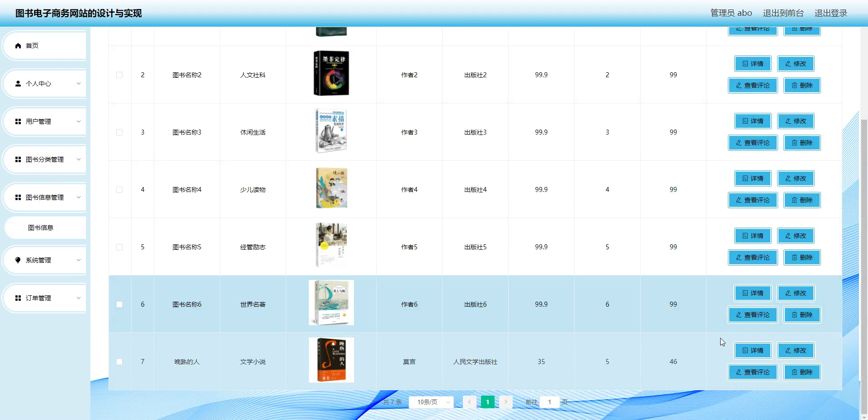The image size is (868, 420).
Task: Click 查看评论 for 图书名称6
Action: pos(753,315)
